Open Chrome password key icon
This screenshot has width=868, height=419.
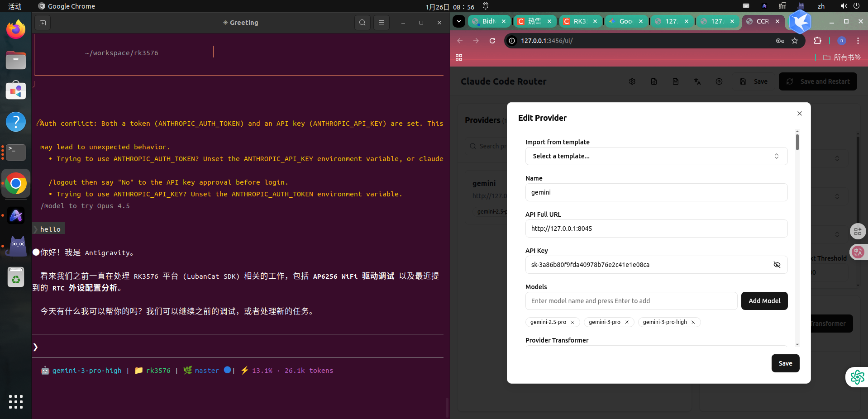tap(780, 41)
